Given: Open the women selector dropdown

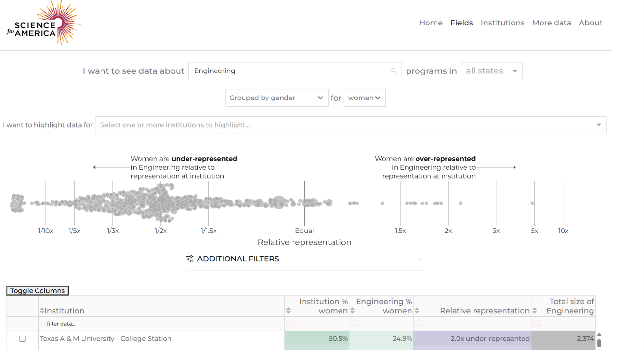Looking at the screenshot, I should point(364,98).
